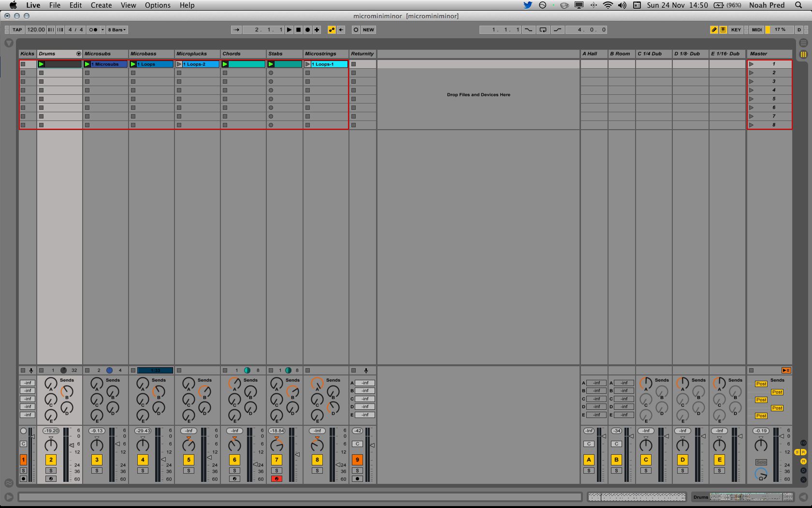The width and height of the screenshot is (812, 508).
Task: Launch Master scene 3
Action: click(751, 81)
